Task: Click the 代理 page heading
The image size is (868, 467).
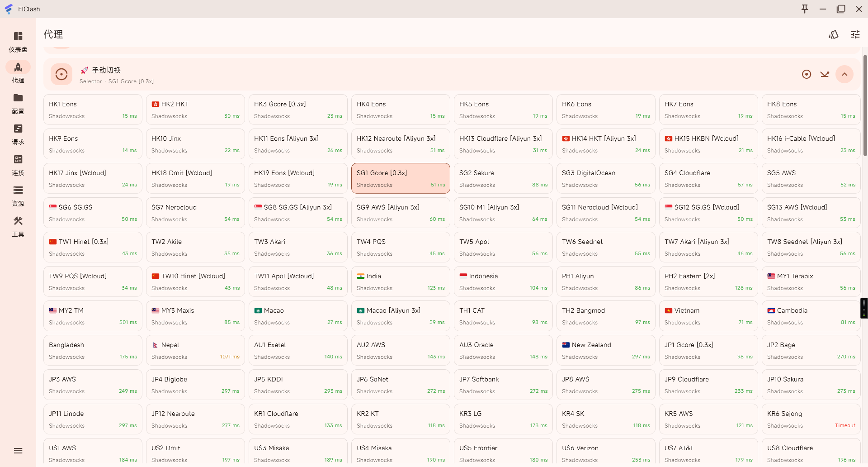Action: (x=53, y=34)
